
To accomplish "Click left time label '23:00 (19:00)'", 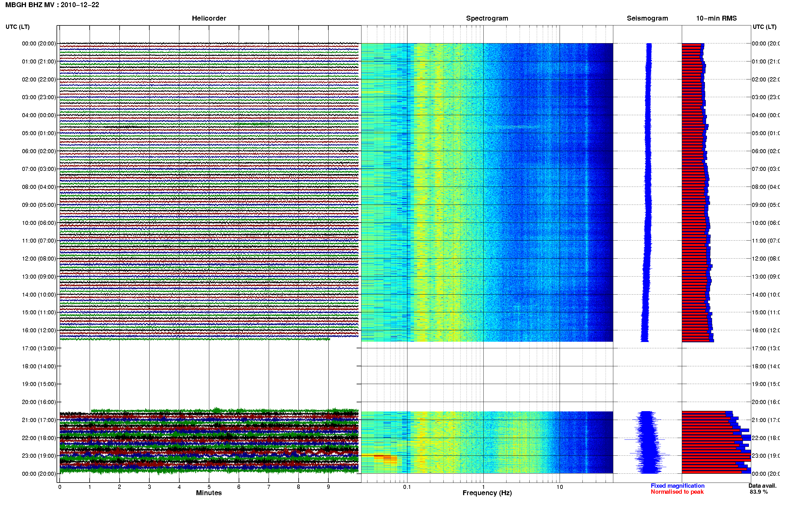I will click(39, 456).
